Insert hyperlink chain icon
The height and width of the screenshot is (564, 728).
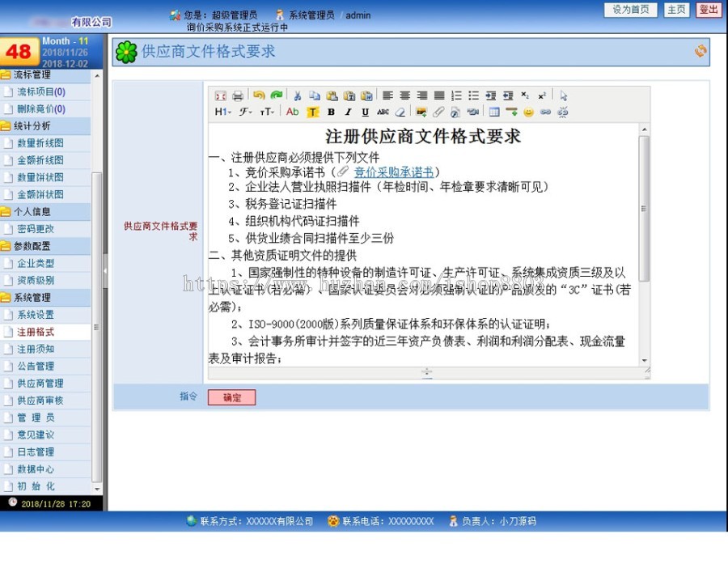point(545,112)
